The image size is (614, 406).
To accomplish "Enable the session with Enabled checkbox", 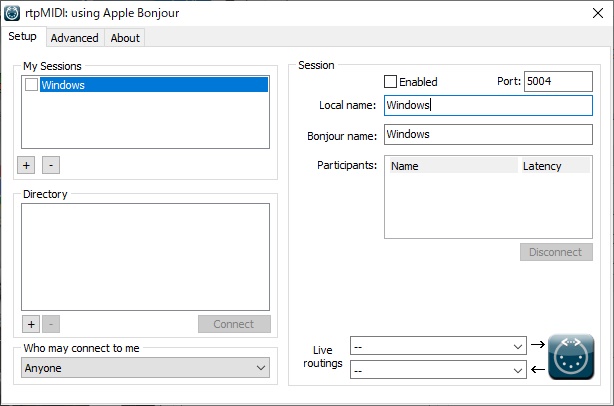I will [x=390, y=81].
